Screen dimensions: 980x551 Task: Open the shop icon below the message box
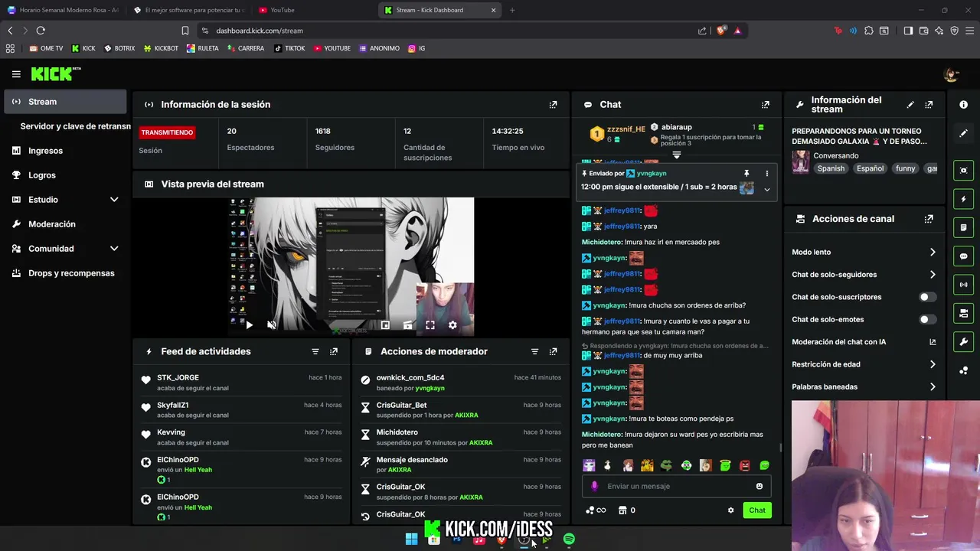(x=622, y=510)
